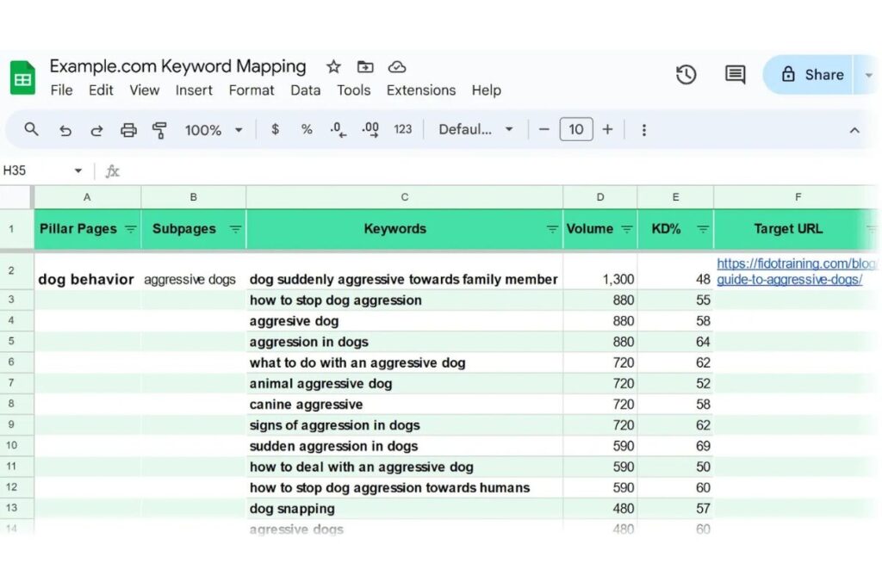Open the Format menu
This screenshot has width=882, height=588.
coord(251,90)
